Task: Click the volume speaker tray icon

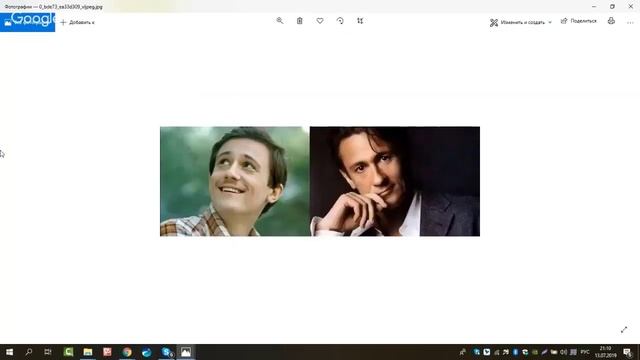Action: [x=564, y=352]
